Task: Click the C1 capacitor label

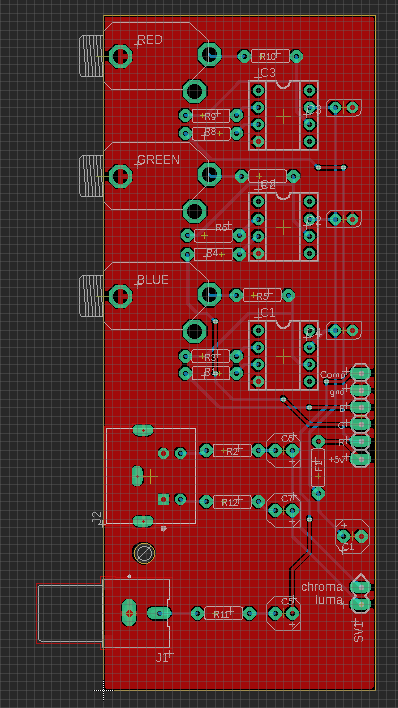Action: click(347, 548)
